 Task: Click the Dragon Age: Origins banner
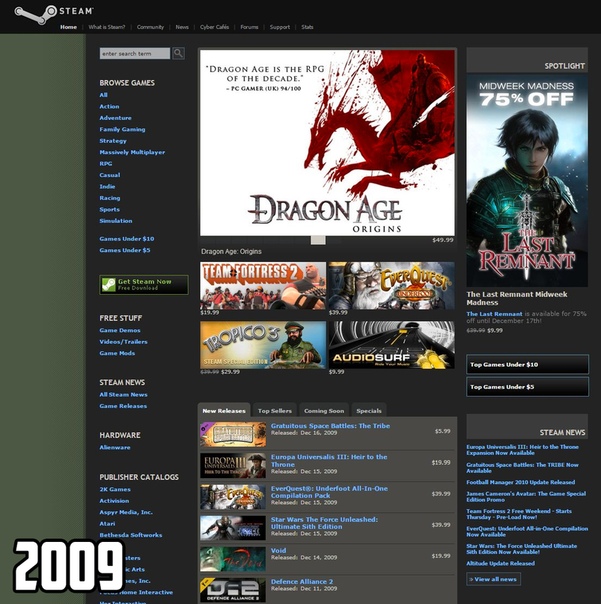pyautogui.click(x=327, y=143)
